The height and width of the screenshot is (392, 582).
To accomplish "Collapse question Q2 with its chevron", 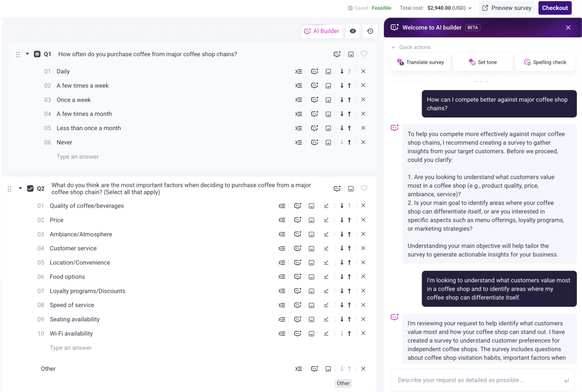I will 20,188.
